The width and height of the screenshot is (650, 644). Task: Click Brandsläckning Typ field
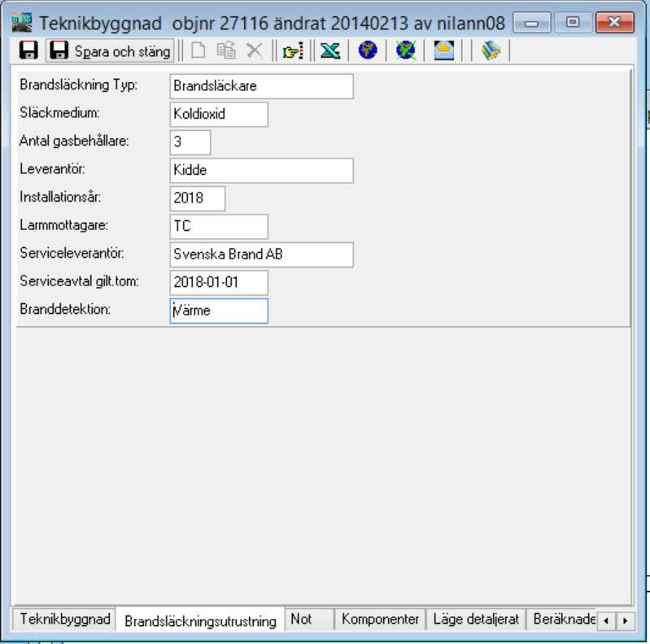[x=262, y=86]
